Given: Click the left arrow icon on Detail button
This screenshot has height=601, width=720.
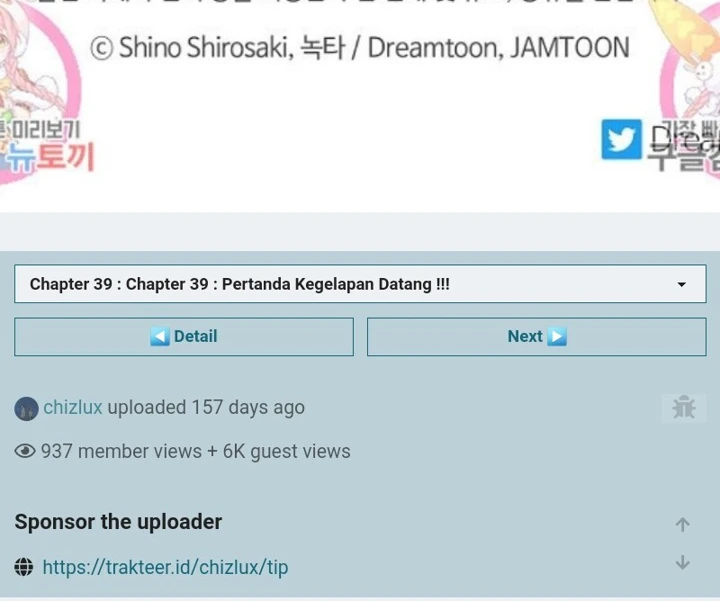Looking at the screenshot, I should tap(160, 337).
